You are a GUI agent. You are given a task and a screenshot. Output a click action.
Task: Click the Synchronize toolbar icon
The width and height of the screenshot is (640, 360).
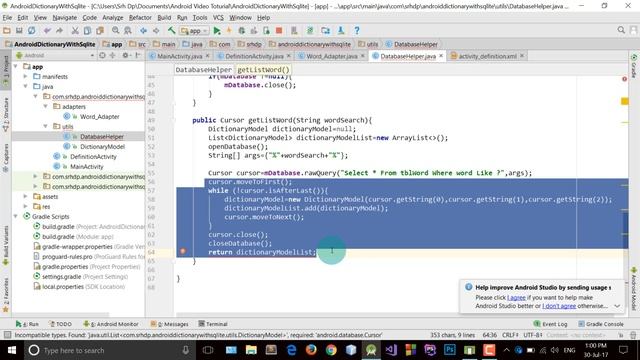pyautogui.click(x=31, y=31)
